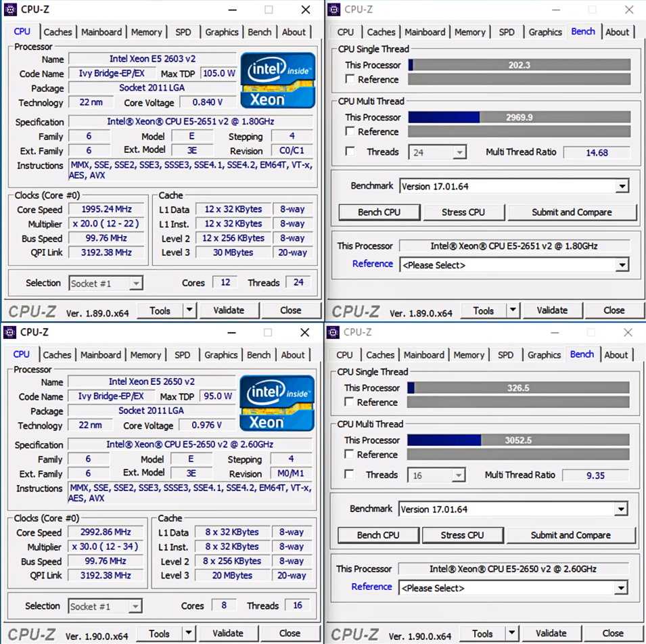646x644 pixels.
Task: Switch to CPU tab in Bench window scoring 326.5
Action: (x=344, y=354)
